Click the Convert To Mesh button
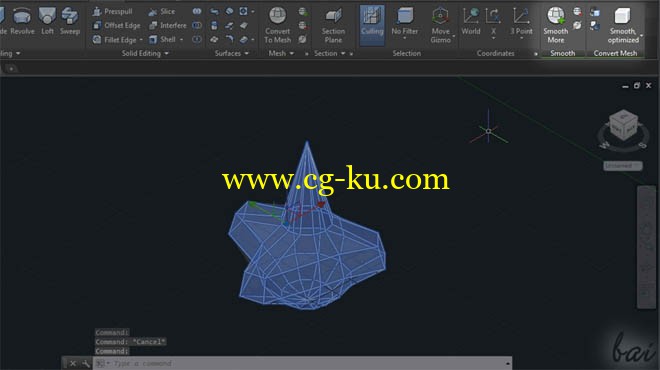 [277, 25]
